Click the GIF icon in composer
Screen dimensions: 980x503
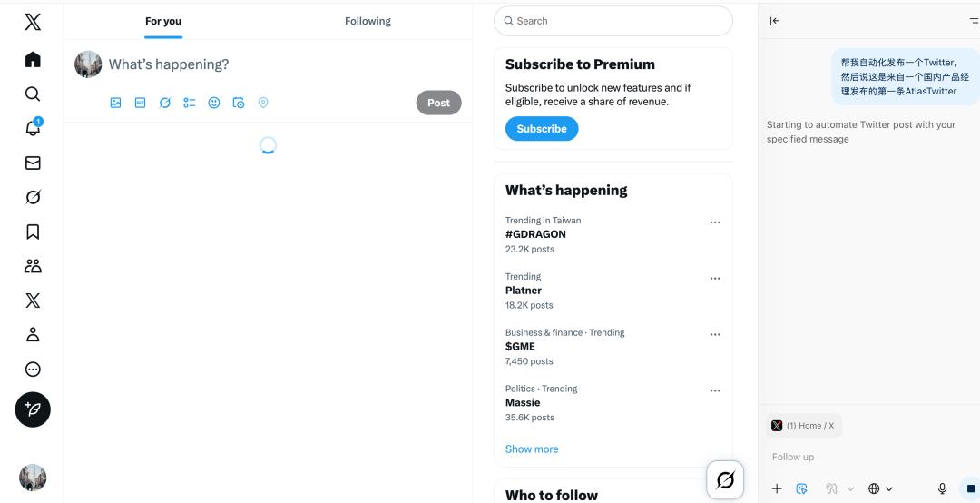click(140, 103)
